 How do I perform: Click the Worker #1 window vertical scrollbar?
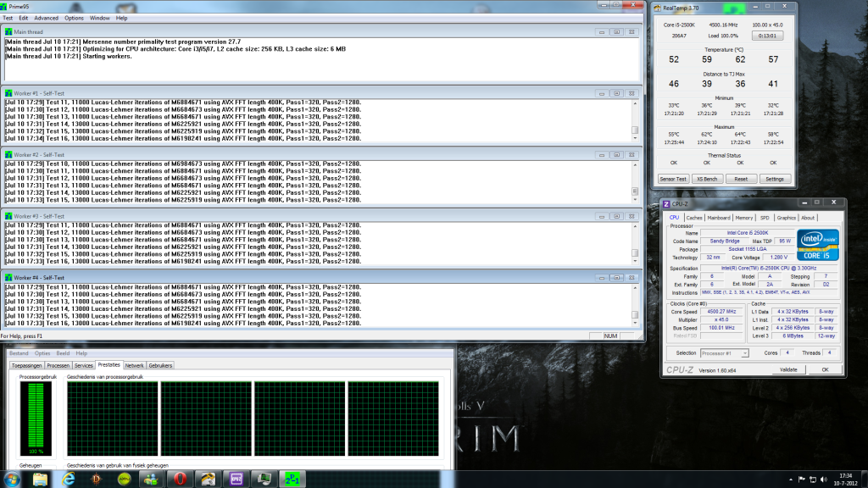tap(635, 120)
